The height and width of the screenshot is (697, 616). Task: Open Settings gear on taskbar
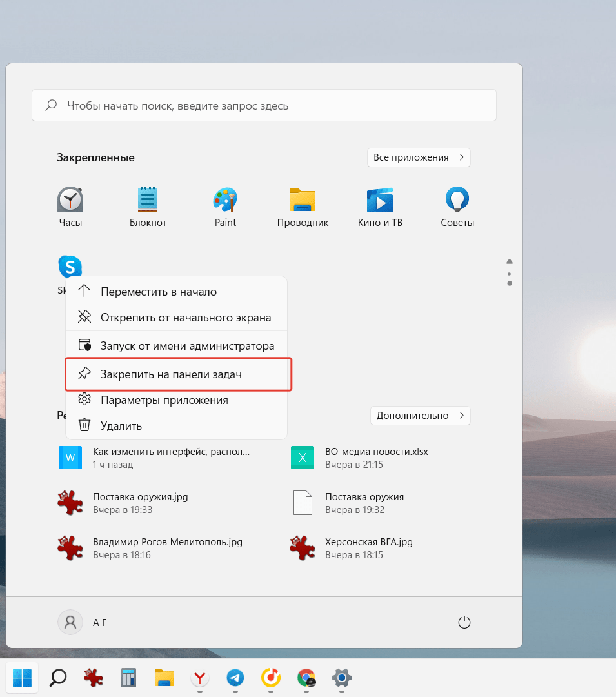tap(341, 678)
